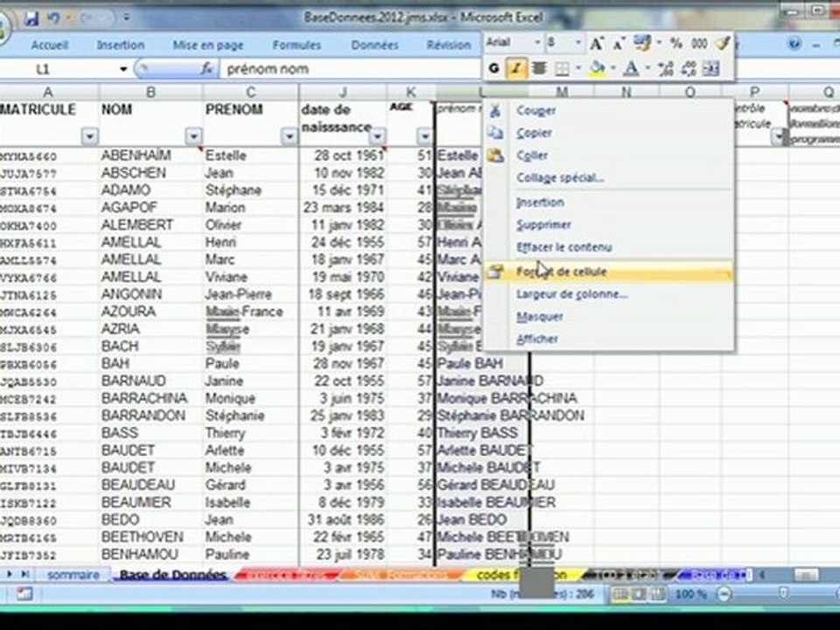The width and height of the screenshot is (840, 630).
Task: Open the MATRICULE column filter dropdown
Action: click(x=90, y=136)
